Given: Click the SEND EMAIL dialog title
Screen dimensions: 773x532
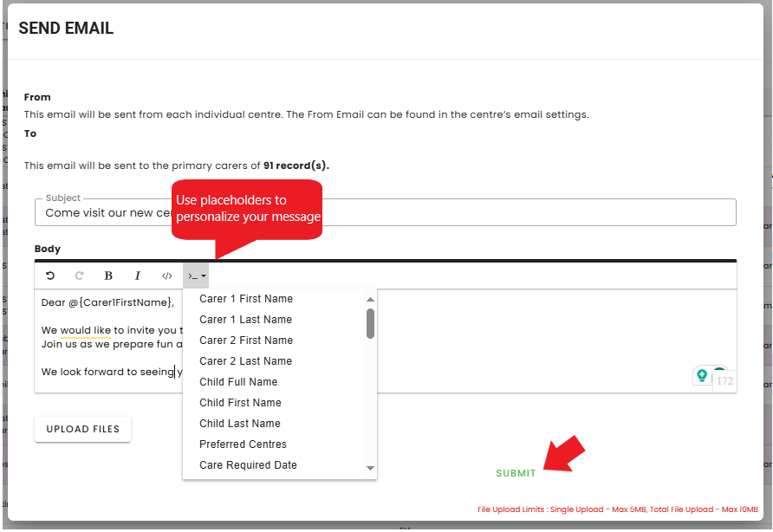Looking at the screenshot, I should coord(66,28).
